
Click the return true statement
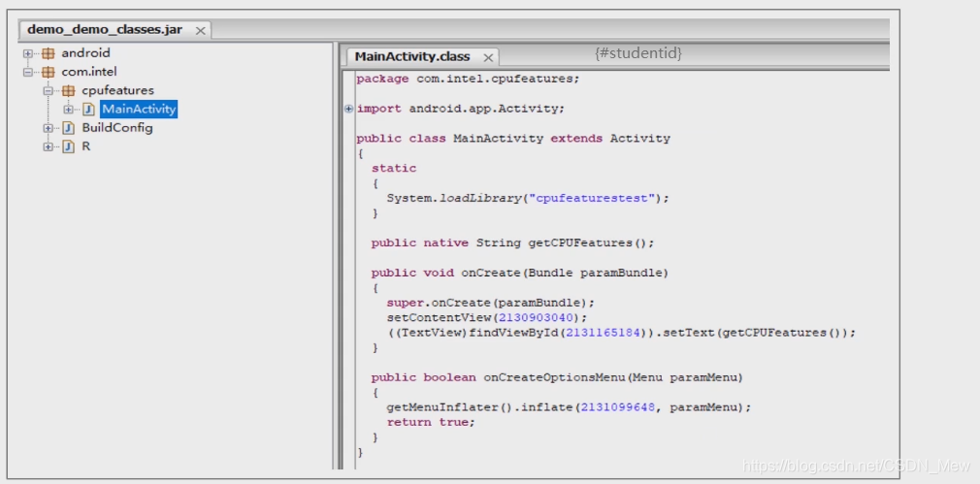(431, 422)
